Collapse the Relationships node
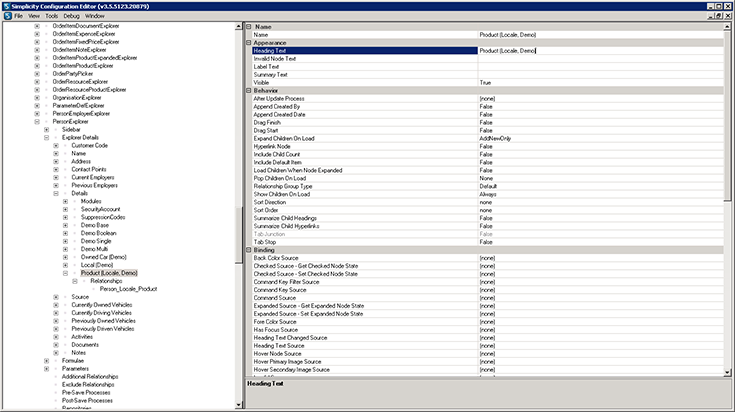The height and width of the screenshot is (412, 735). (x=75, y=281)
